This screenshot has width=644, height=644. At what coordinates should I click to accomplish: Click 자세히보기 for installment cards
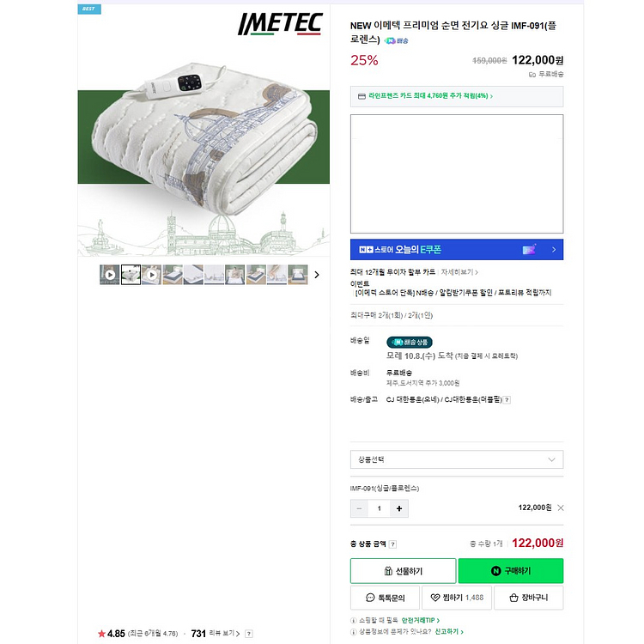459,272
